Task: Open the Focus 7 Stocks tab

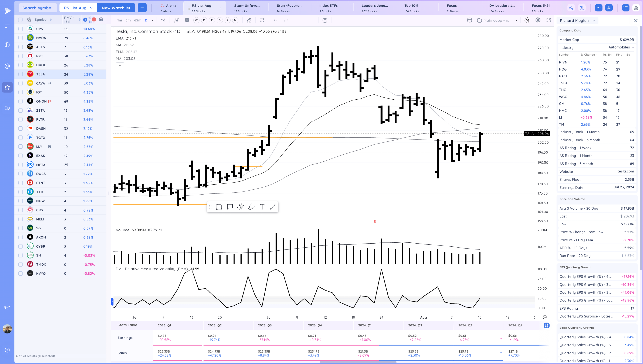Action: pyautogui.click(x=452, y=8)
